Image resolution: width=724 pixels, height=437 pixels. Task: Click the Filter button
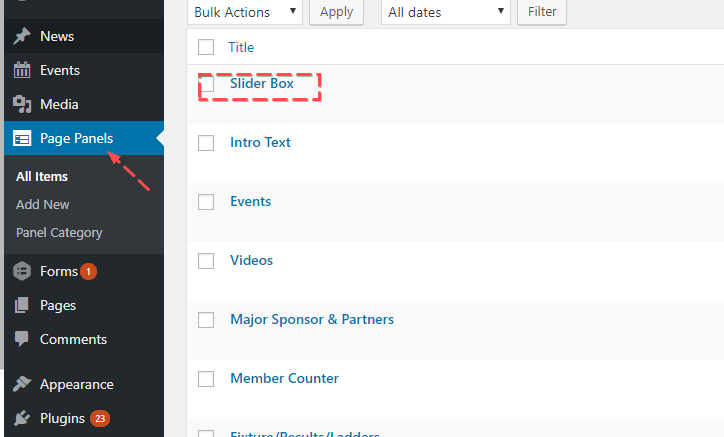pos(543,12)
